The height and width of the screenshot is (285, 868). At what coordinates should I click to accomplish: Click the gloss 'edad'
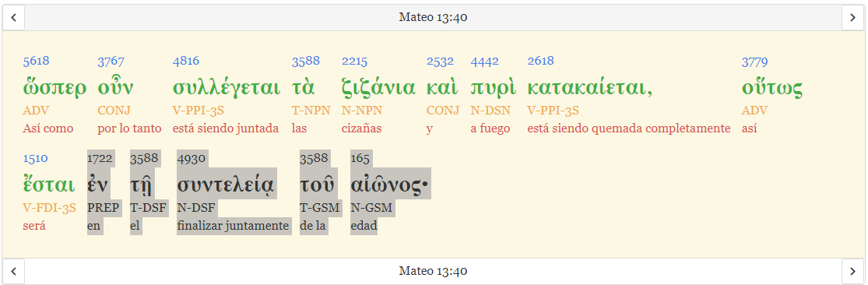(364, 227)
